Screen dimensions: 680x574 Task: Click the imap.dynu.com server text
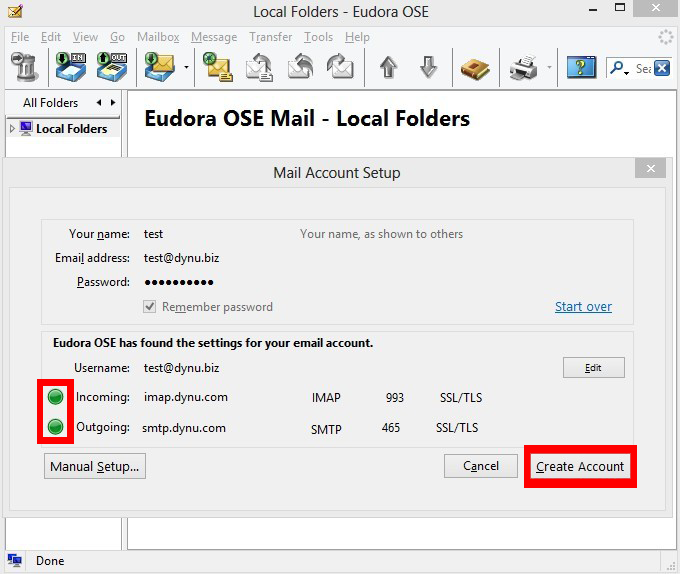(186, 397)
